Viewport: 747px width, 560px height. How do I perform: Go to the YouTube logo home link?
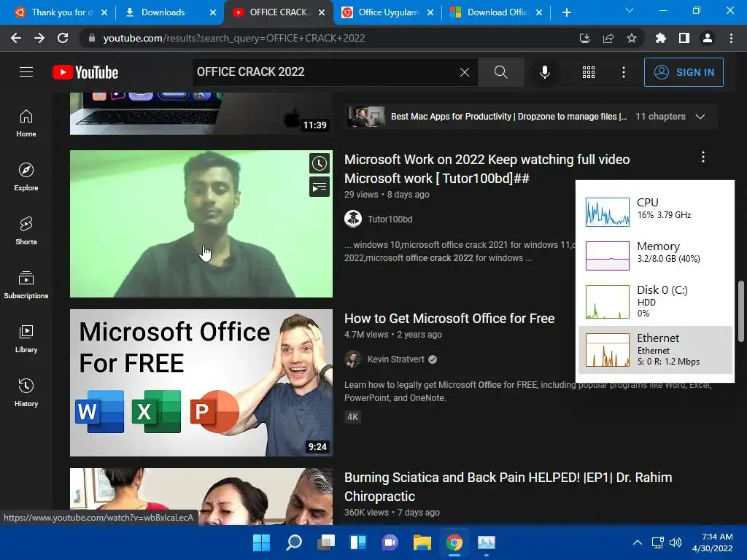(x=85, y=72)
